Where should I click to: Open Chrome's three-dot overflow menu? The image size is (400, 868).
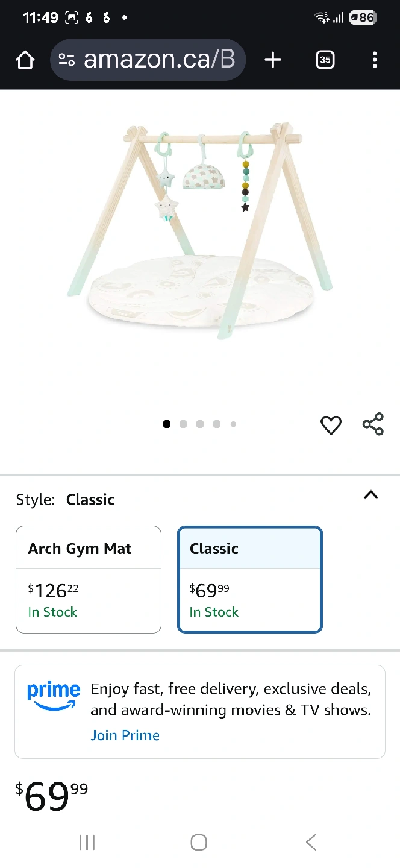[x=375, y=60]
